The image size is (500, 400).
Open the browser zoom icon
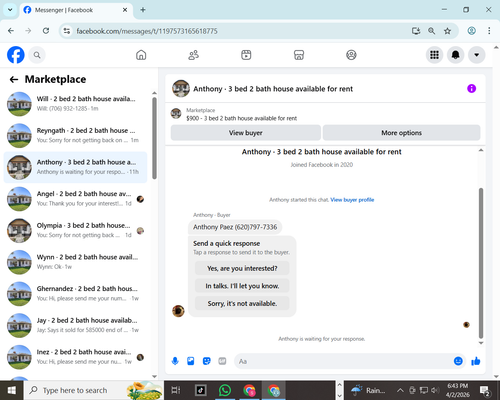click(x=432, y=31)
